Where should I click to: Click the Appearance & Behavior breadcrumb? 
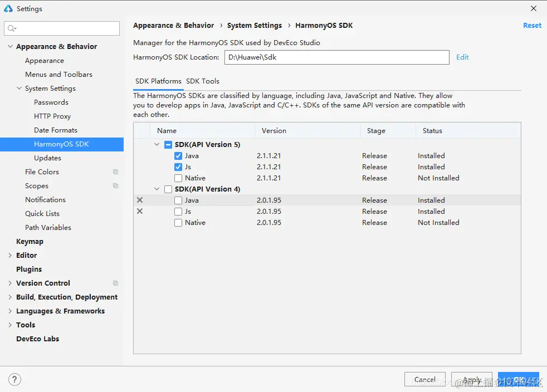173,26
